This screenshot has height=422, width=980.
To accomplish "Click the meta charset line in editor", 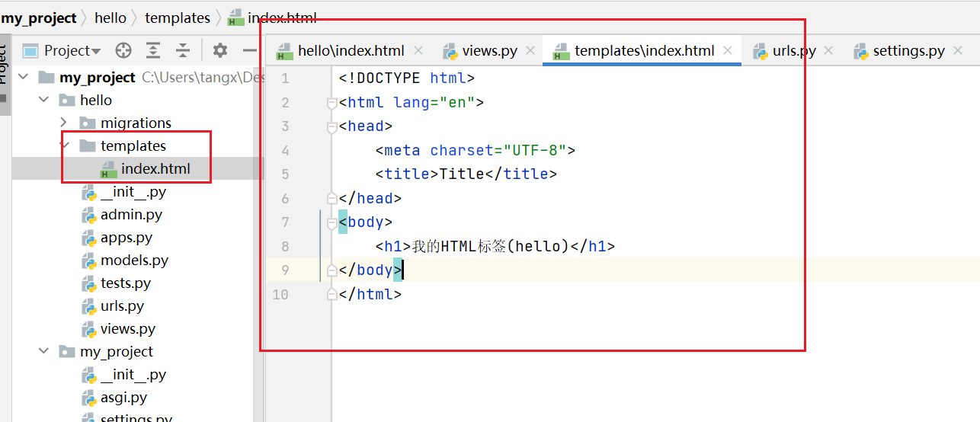I will (475, 150).
